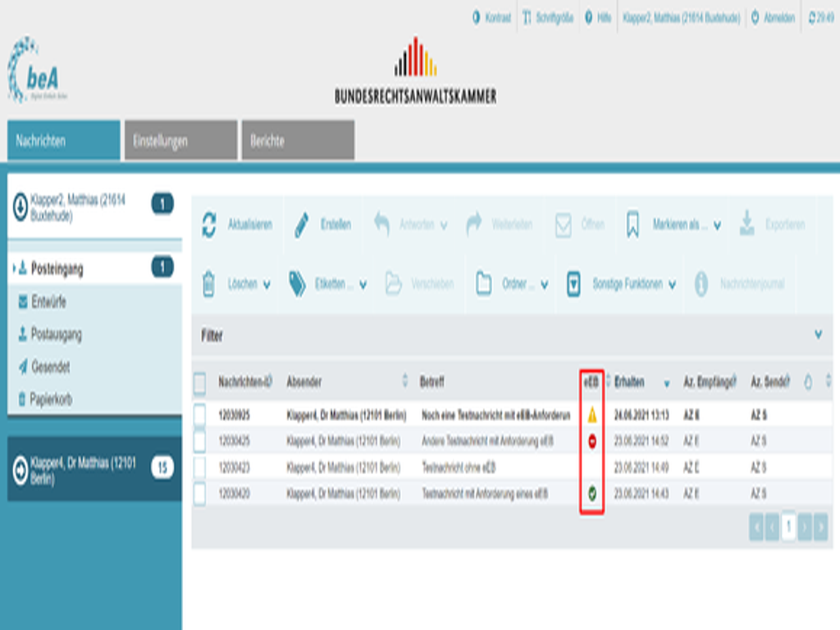
Task: Click the Erstellen pencil icon
Action: [302, 225]
